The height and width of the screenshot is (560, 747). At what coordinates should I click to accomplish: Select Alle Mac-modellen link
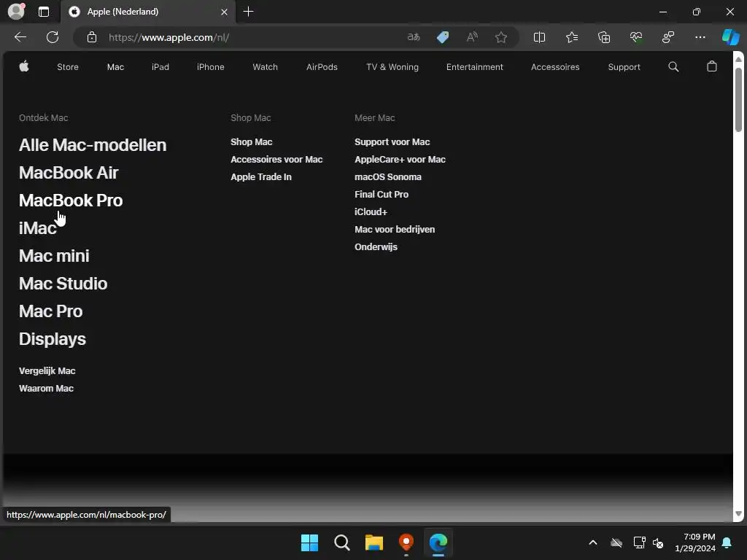(93, 145)
